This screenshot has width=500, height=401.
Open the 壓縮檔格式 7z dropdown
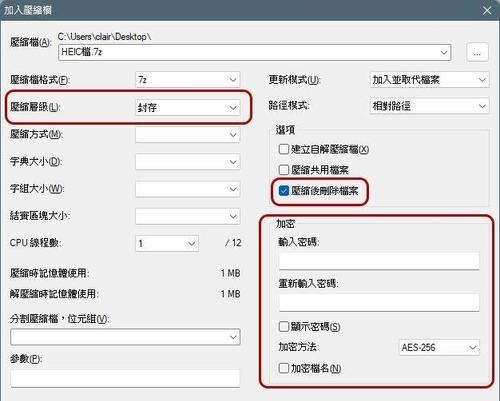click(188, 80)
